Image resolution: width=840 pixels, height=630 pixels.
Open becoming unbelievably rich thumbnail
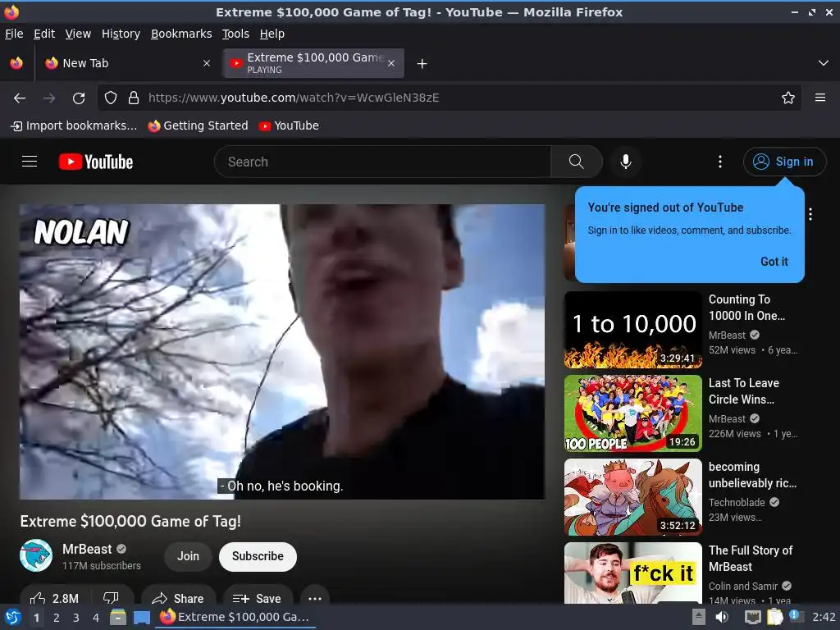tap(632, 497)
